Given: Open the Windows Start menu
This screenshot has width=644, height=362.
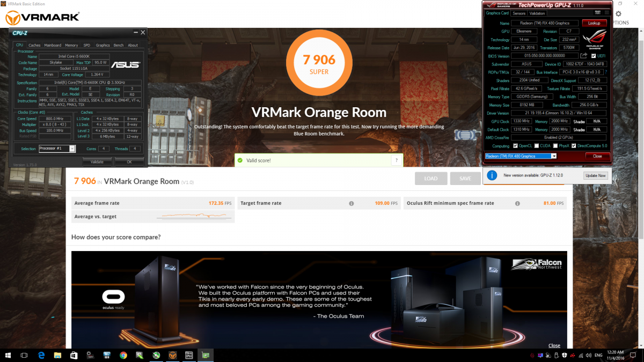Looking at the screenshot, I should pyautogui.click(x=9, y=355).
